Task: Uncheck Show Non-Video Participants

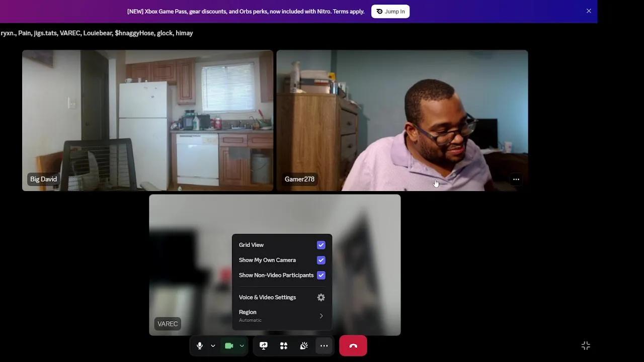Action: point(321,275)
